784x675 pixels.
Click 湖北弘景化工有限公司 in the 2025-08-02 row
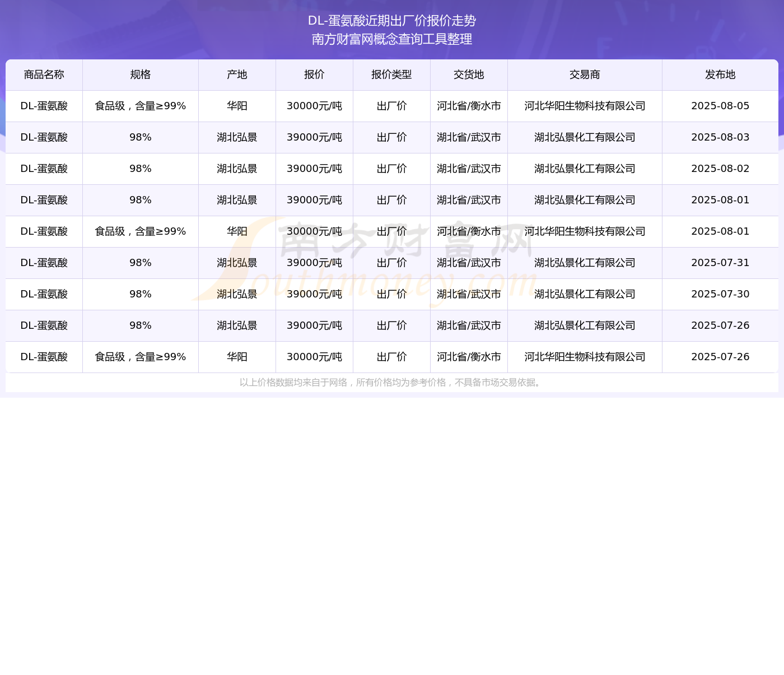(x=585, y=169)
